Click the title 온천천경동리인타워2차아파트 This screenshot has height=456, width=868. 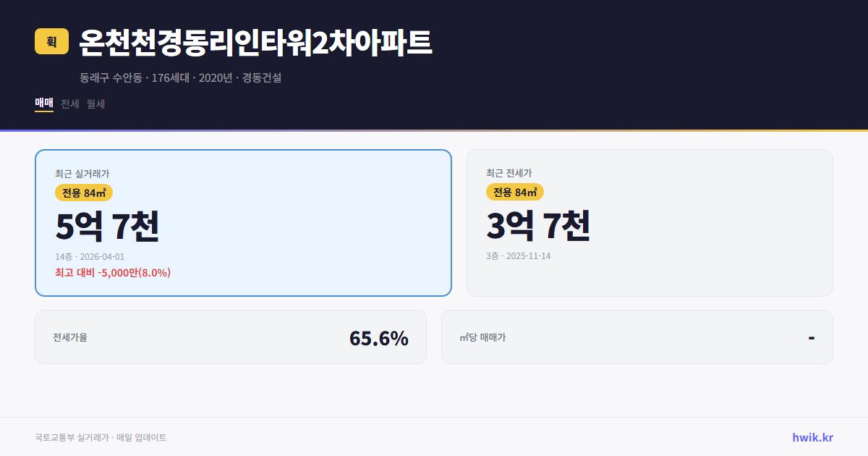[x=253, y=43]
